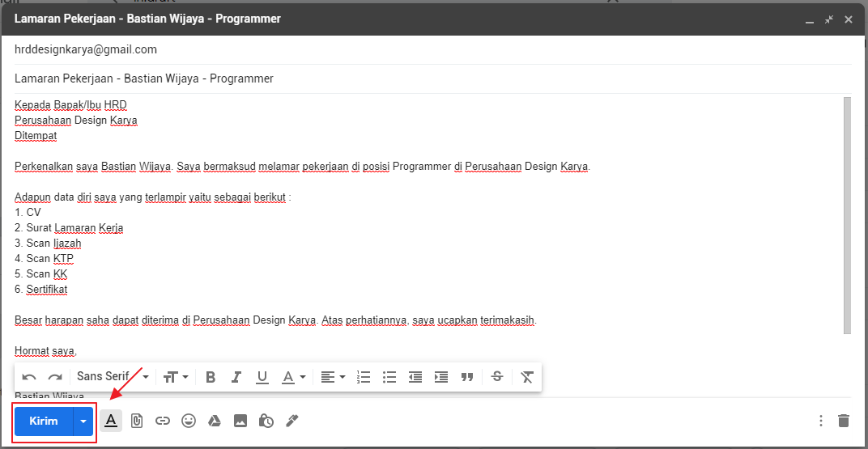Screen dimensions: 868x449
Task: Click the message body scrollbar
Action: 847,216
